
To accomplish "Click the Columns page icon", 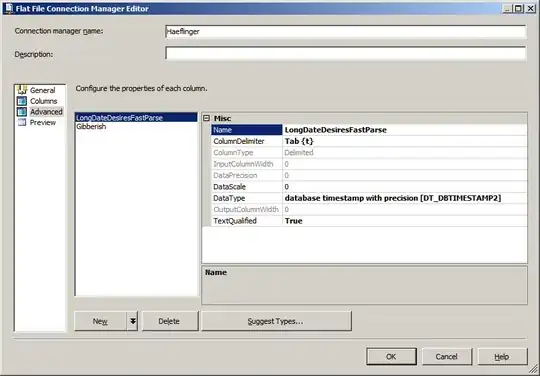I will 22,101.
